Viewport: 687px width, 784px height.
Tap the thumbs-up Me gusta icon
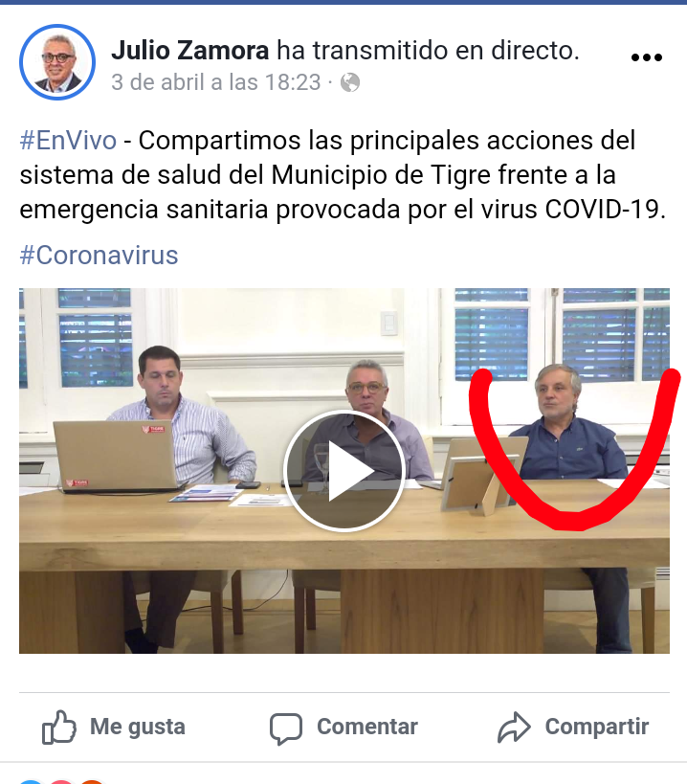tap(59, 727)
